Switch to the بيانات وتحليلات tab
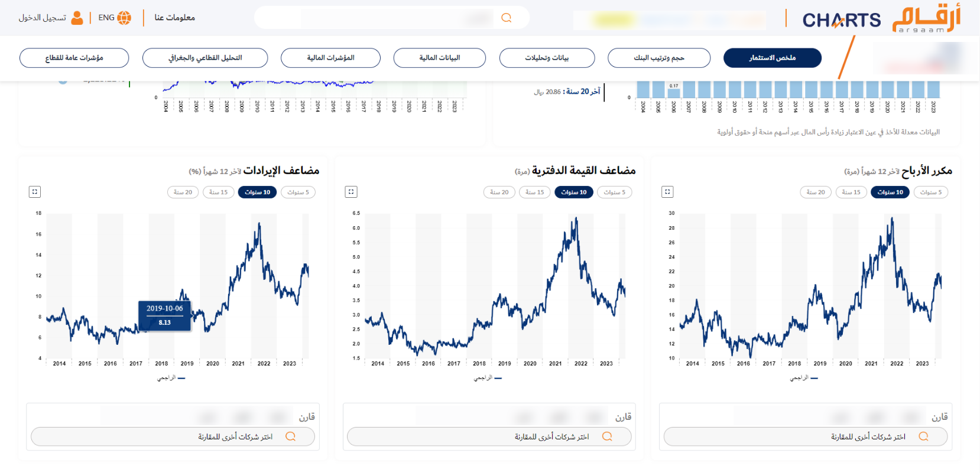This screenshot has height=473, width=980. coord(547,58)
